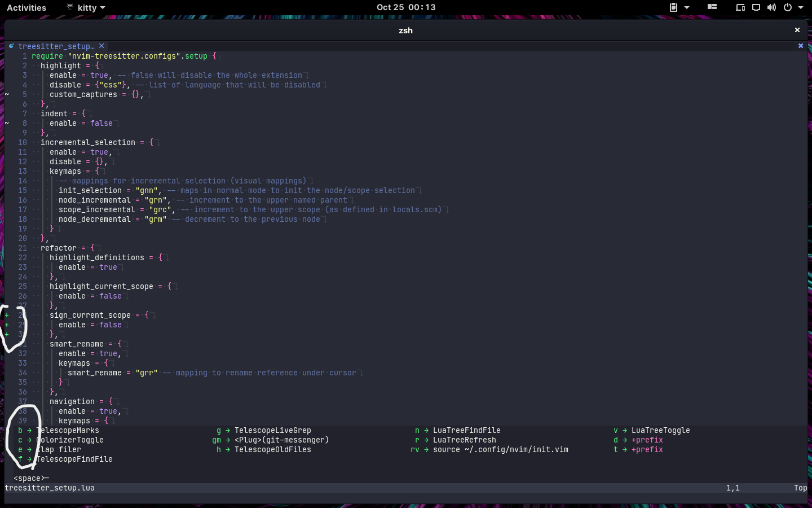Click the Lua file icon on the treesitter_setup tab
This screenshot has height=508, width=812.
point(11,46)
